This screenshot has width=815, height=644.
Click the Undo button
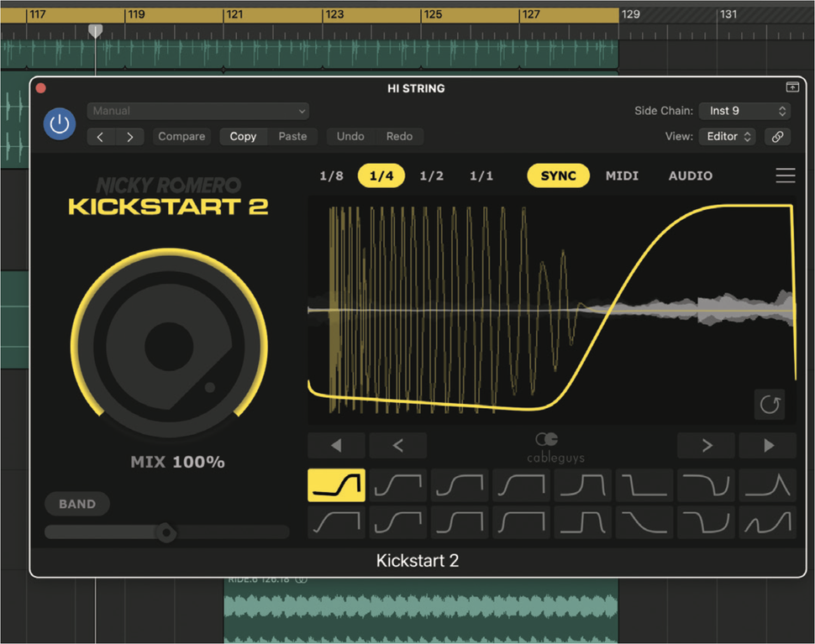click(x=350, y=136)
